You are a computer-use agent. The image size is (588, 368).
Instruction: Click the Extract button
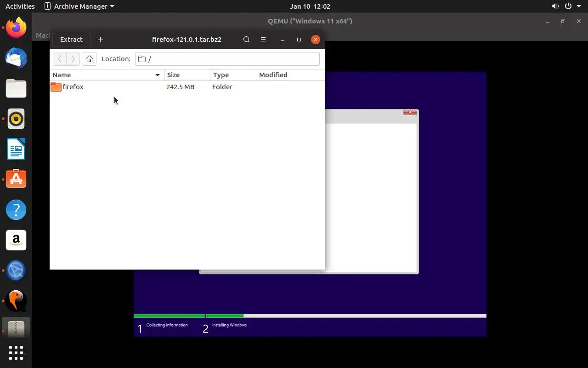[71, 40]
